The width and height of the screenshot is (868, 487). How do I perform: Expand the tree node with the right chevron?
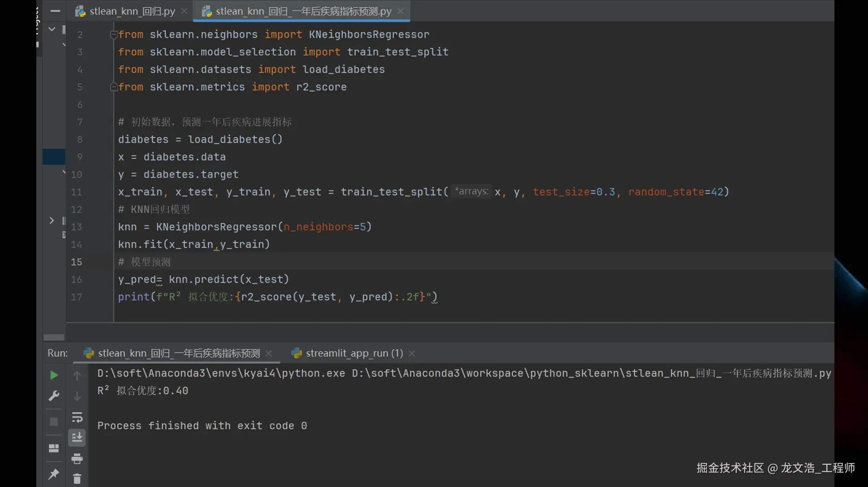point(52,220)
